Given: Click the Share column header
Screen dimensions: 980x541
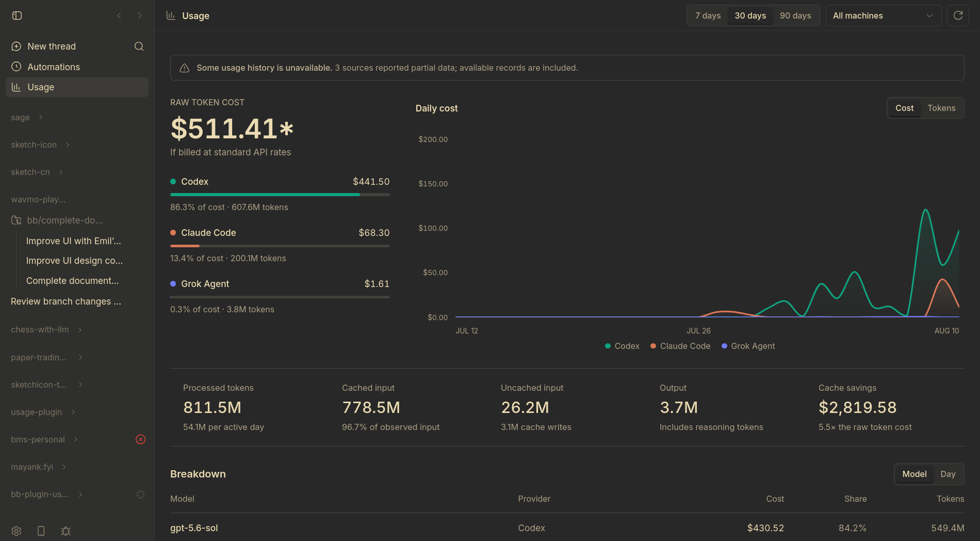Looking at the screenshot, I should [x=855, y=499].
